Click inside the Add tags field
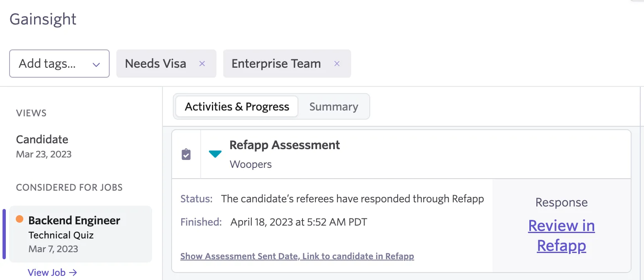 pyautogui.click(x=59, y=64)
